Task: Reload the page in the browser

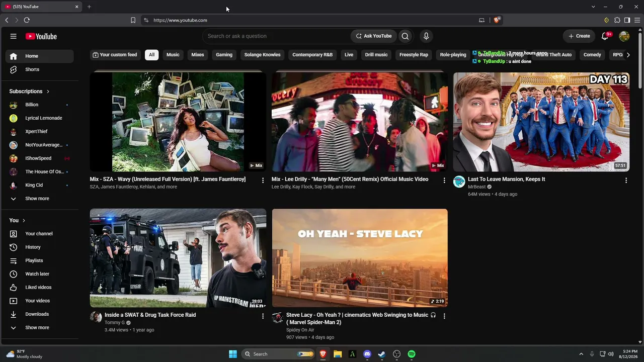Action: 27,20
